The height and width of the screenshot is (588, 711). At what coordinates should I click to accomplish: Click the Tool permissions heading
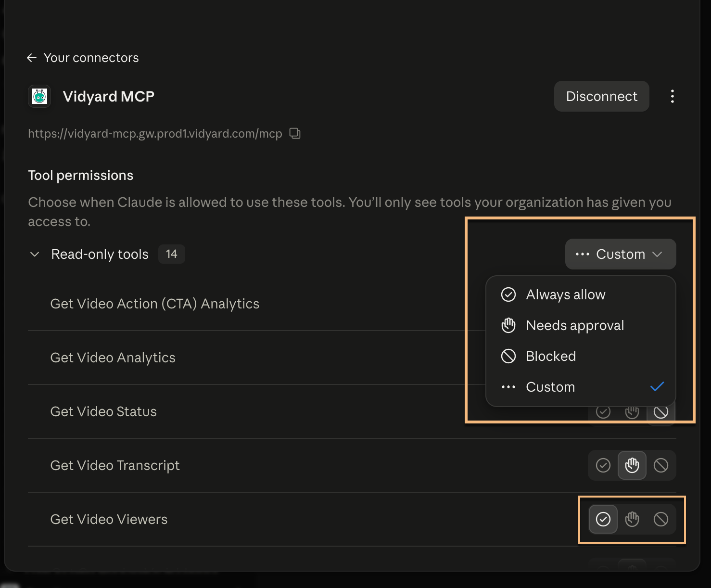[x=81, y=175]
